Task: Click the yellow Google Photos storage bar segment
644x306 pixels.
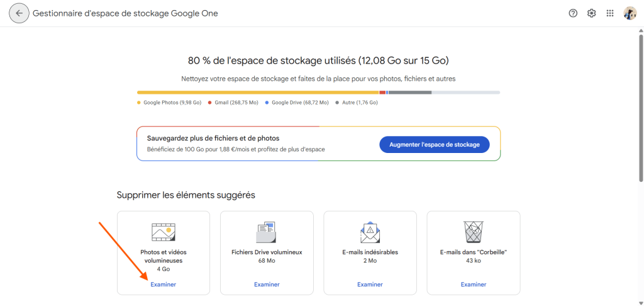Action: point(258,93)
